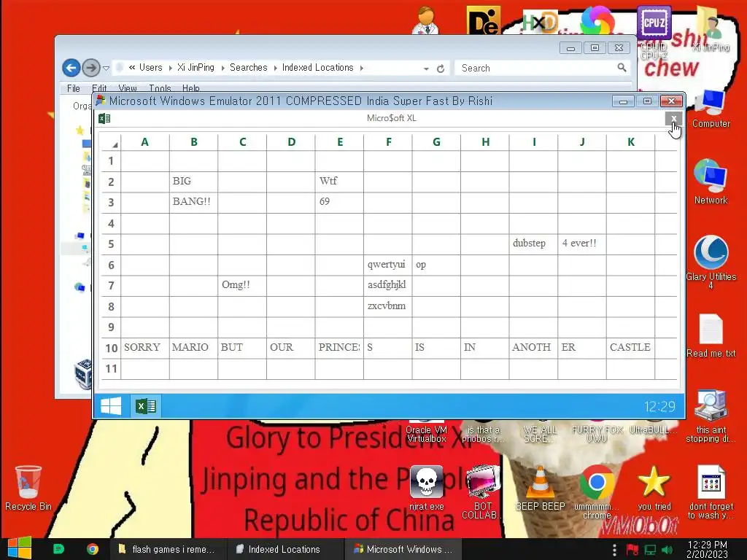Click Searches in the Explorer breadcrumb

(x=248, y=68)
